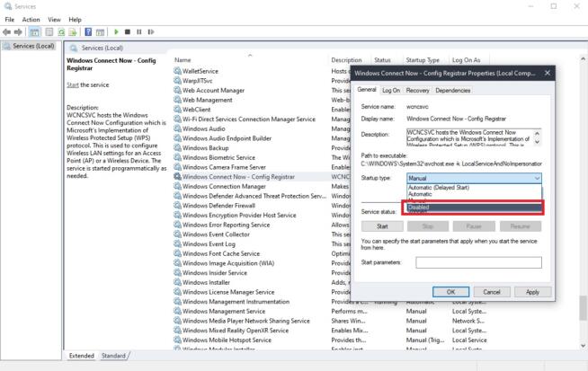Select the General tab in the dialog
Screen dimensions: 588x371
click(366, 90)
